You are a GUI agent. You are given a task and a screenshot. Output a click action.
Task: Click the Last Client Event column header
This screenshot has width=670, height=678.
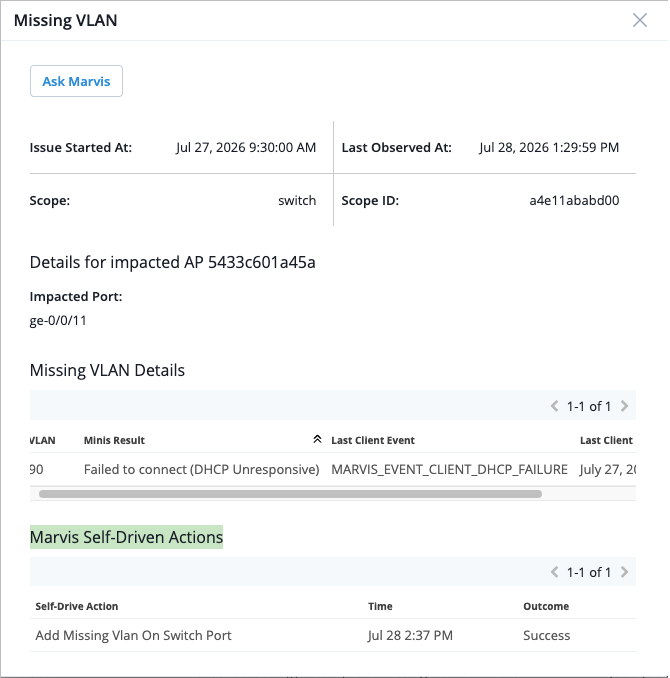(373, 440)
